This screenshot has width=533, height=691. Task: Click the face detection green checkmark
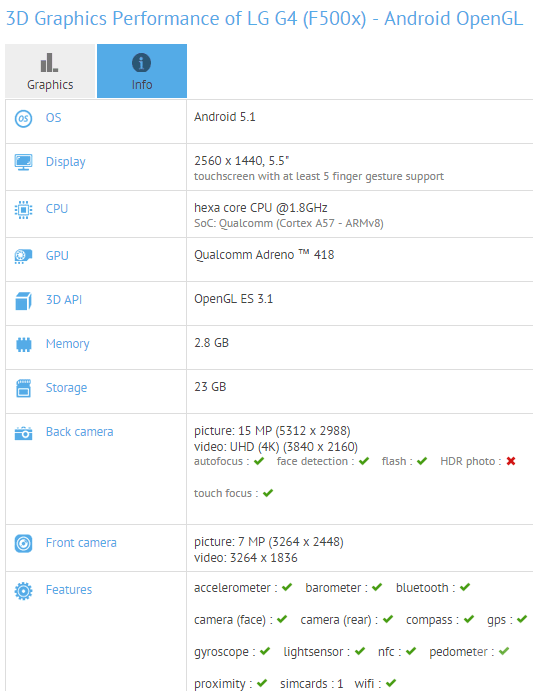tap(364, 461)
